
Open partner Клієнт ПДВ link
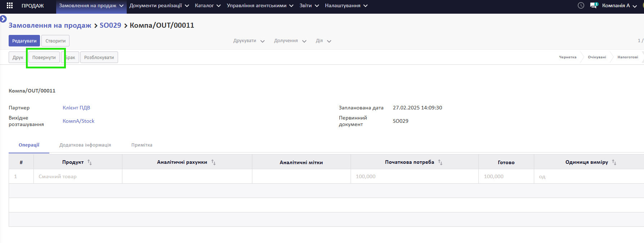pos(76,108)
